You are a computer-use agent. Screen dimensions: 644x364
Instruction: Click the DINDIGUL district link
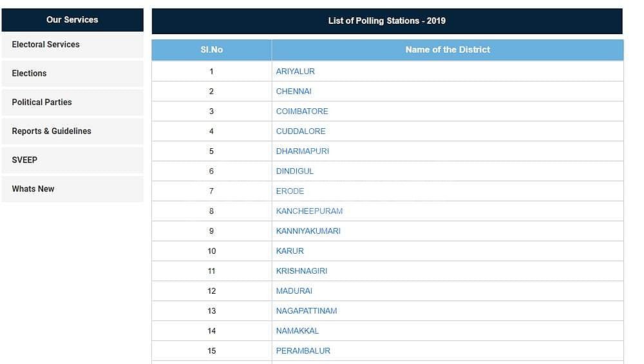click(295, 171)
